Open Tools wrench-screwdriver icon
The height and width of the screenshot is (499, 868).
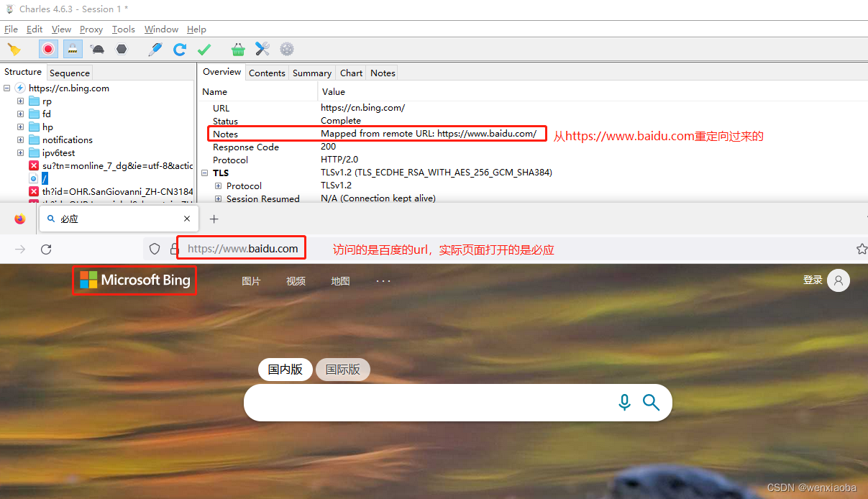pyautogui.click(x=262, y=49)
